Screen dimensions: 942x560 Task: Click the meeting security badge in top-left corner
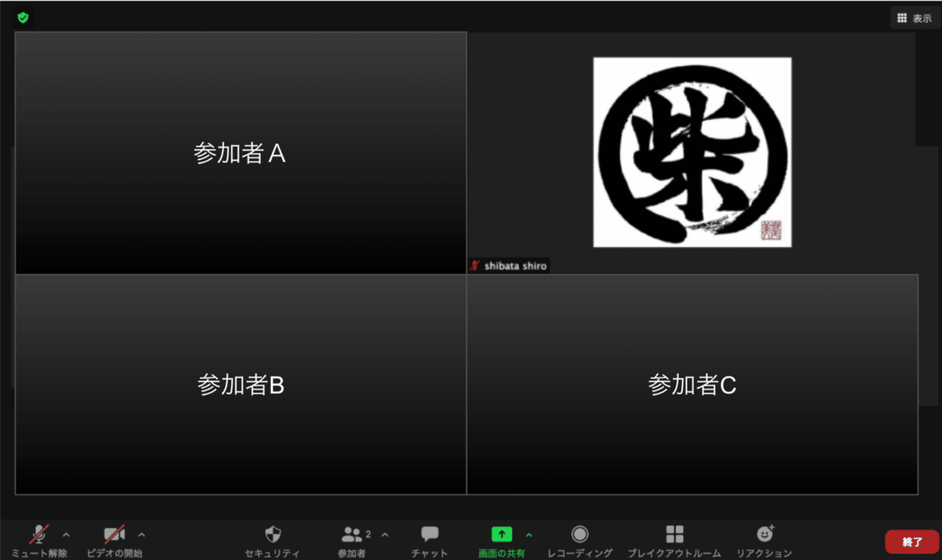pos(23,16)
